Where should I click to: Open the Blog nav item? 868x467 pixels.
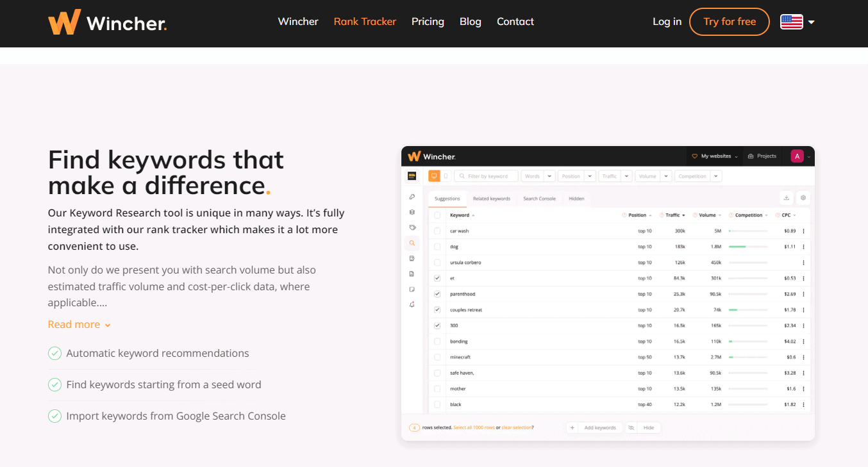pos(471,22)
